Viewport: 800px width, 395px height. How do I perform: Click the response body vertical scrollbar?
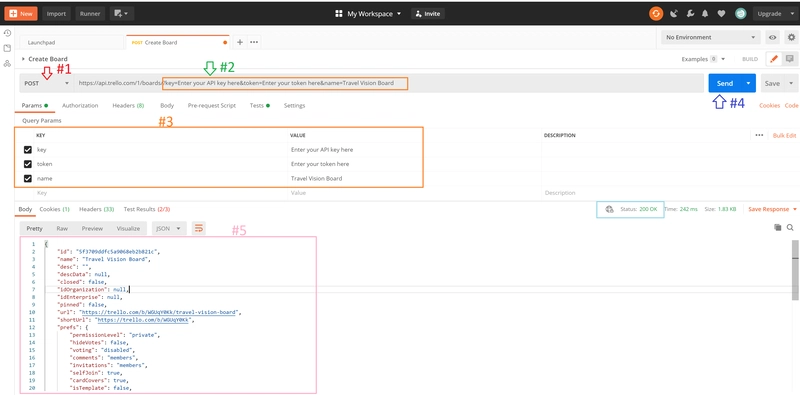[795, 270]
